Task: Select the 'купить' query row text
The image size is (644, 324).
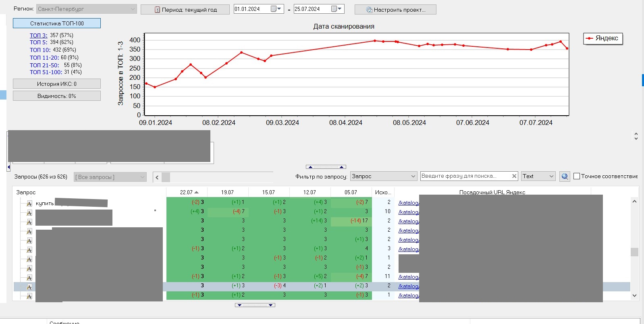Action: pos(45,204)
